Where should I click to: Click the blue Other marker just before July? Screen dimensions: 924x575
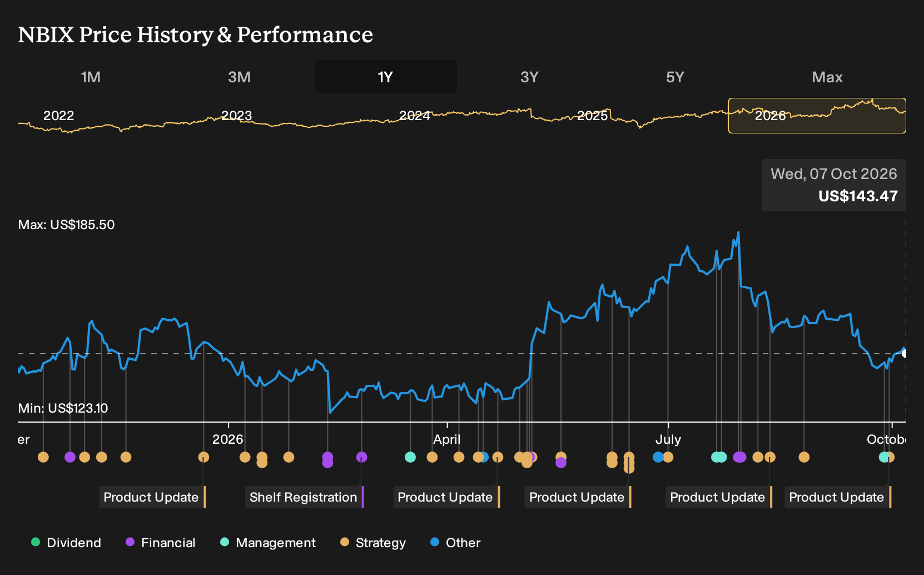click(x=658, y=457)
